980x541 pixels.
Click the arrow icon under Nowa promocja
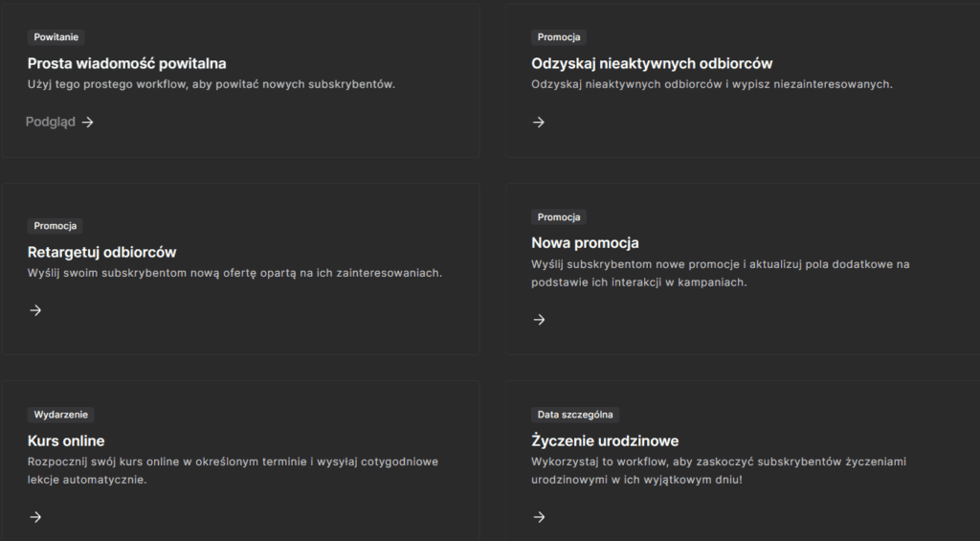[539, 320]
